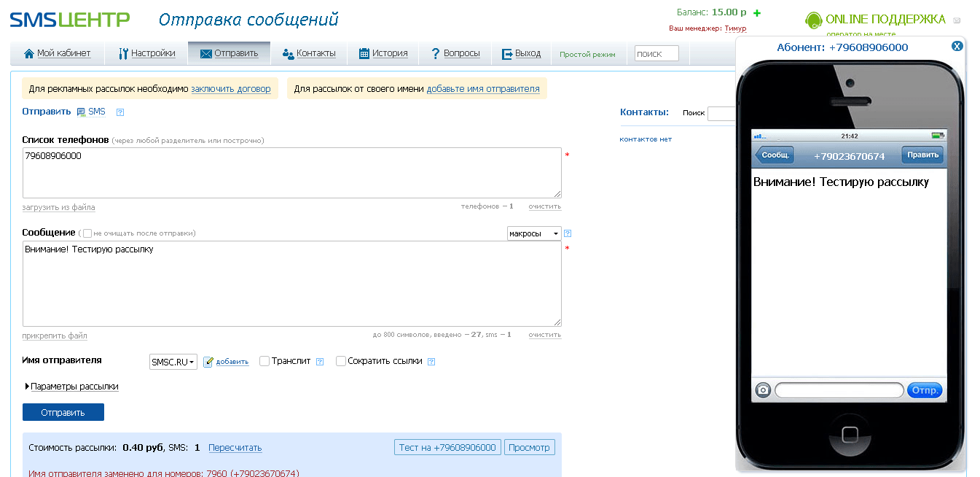Open the макросы dropdown
The height and width of the screenshot is (477, 980).
click(x=534, y=233)
